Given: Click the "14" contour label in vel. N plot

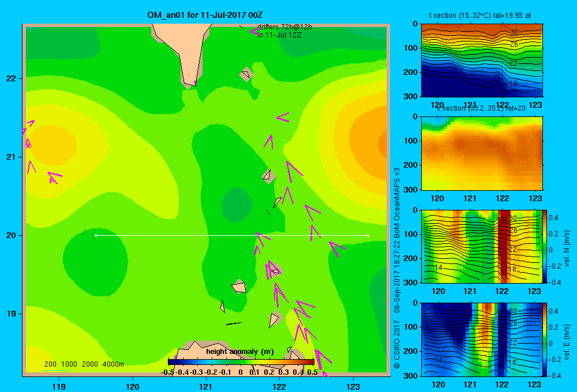Looking at the screenshot, I should click(438, 267).
